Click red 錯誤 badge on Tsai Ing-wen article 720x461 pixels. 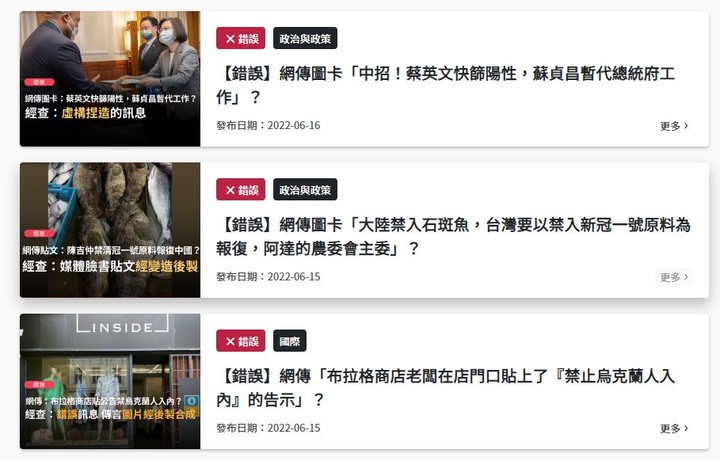(241, 38)
